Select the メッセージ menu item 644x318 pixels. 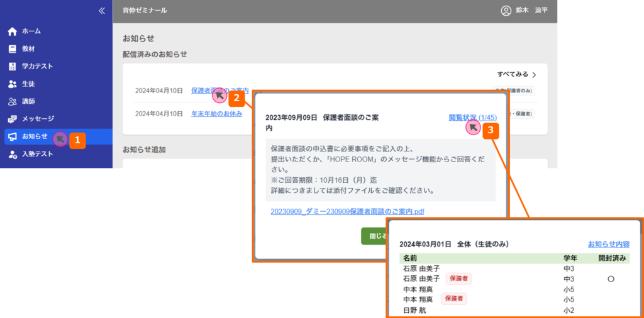pos(38,119)
